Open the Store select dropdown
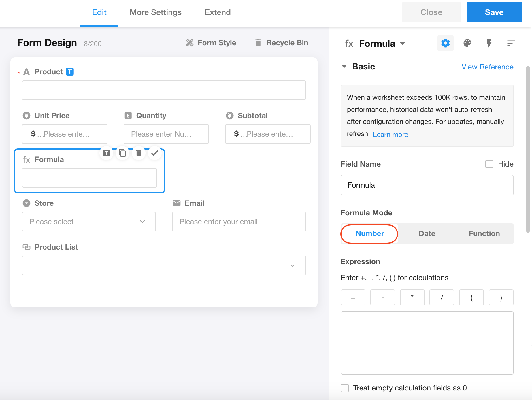The height and width of the screenshot is (400, 532). click(x=89, y=222)
